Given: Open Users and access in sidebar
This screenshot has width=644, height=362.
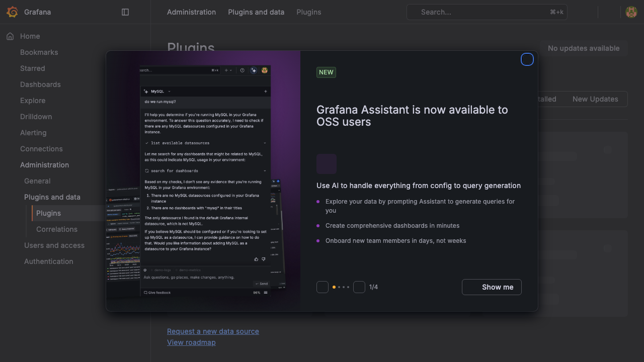Looking at the screenshot, I should tap(54, 245).
